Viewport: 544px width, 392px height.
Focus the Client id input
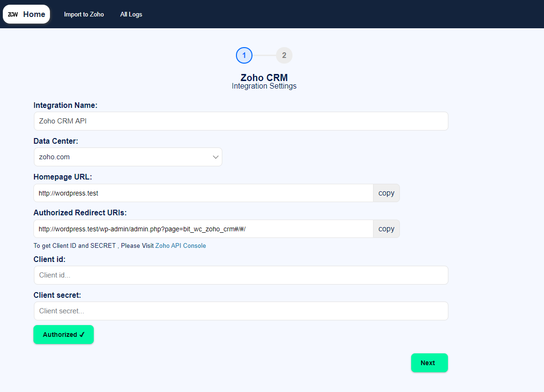(241, 275)
